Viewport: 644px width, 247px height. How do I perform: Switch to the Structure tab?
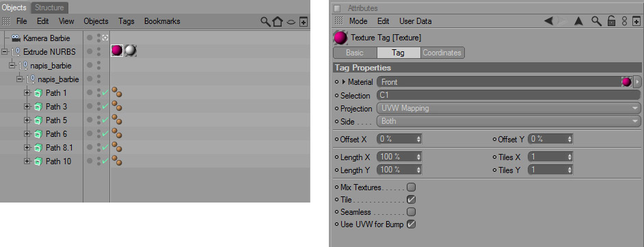(x=49, y=8)
